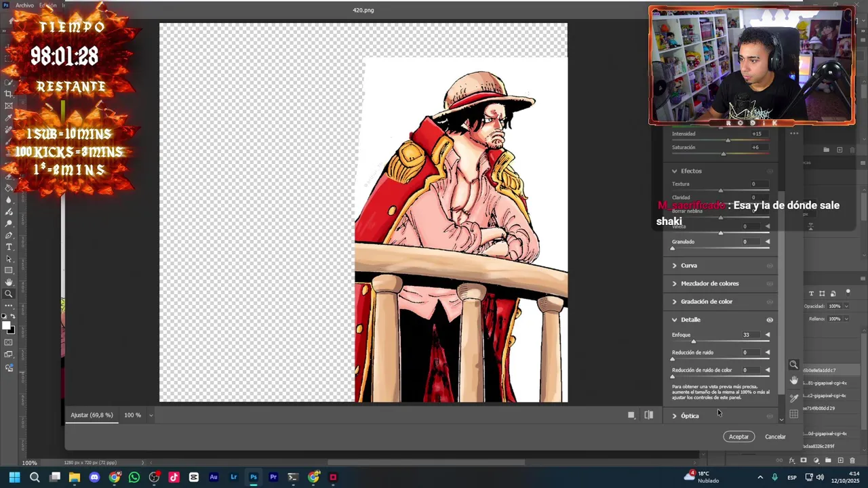868x488 pixels.
Task: Click the Camera Raw color sampler icon
Action: pos(793,398)
